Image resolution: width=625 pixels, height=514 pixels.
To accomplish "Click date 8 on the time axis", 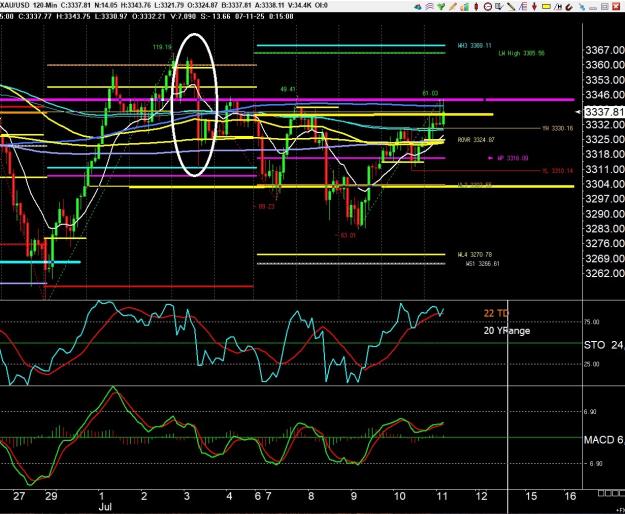I will (x=311, y=496).
